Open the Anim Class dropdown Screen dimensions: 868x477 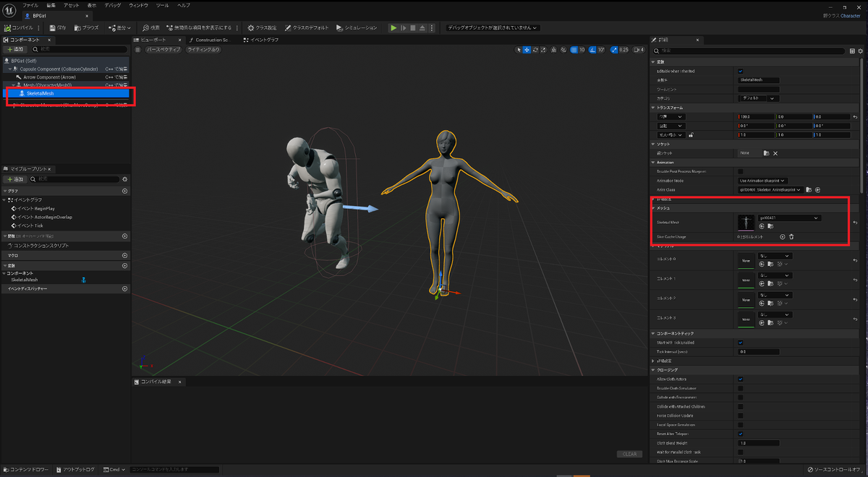770,189
